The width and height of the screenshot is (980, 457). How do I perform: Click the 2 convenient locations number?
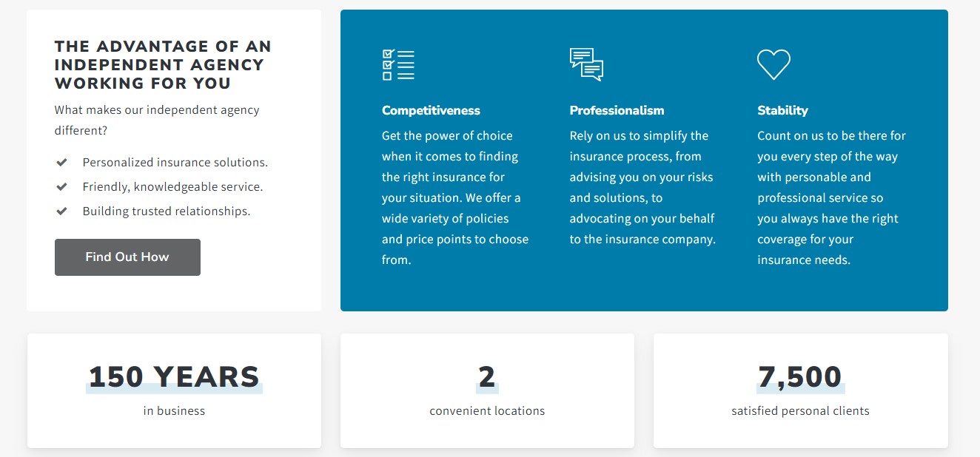[486, 377]
